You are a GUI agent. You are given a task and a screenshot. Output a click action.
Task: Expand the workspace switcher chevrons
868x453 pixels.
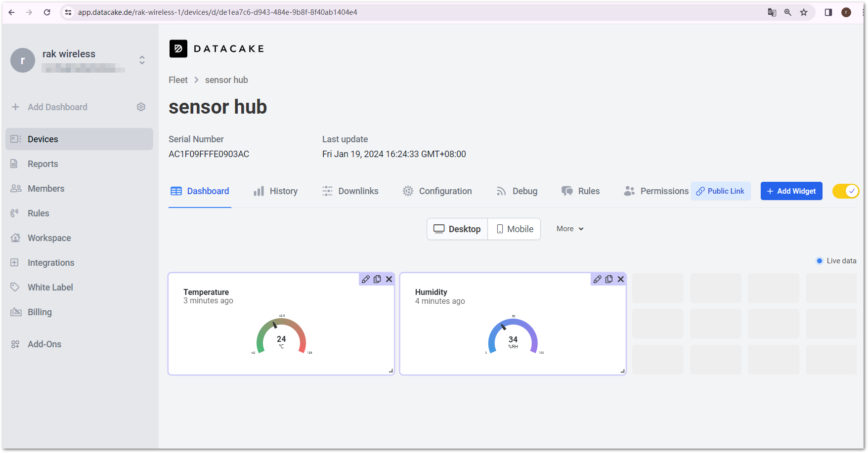[142, 60]
